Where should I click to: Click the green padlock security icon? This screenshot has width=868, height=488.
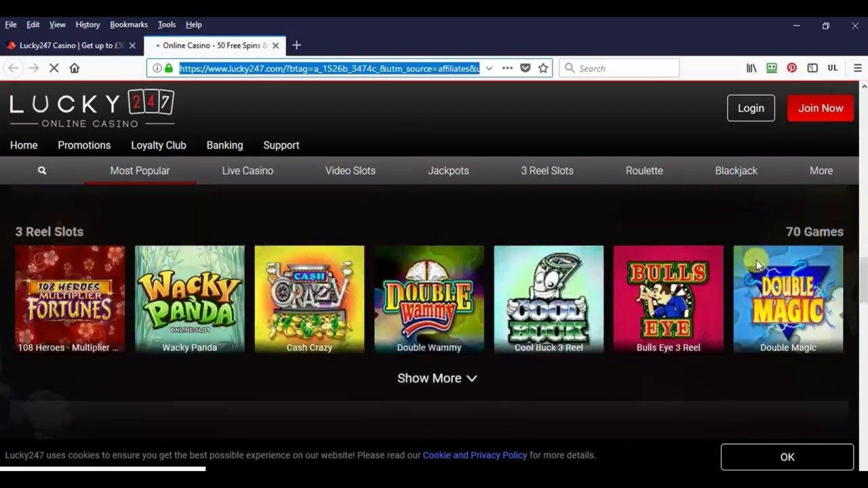pos(168,68)
